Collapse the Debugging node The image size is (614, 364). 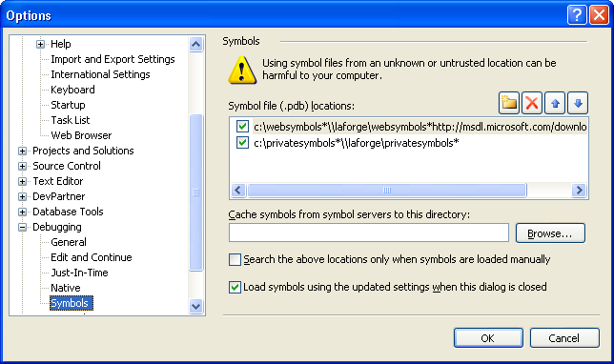(22, 227)
